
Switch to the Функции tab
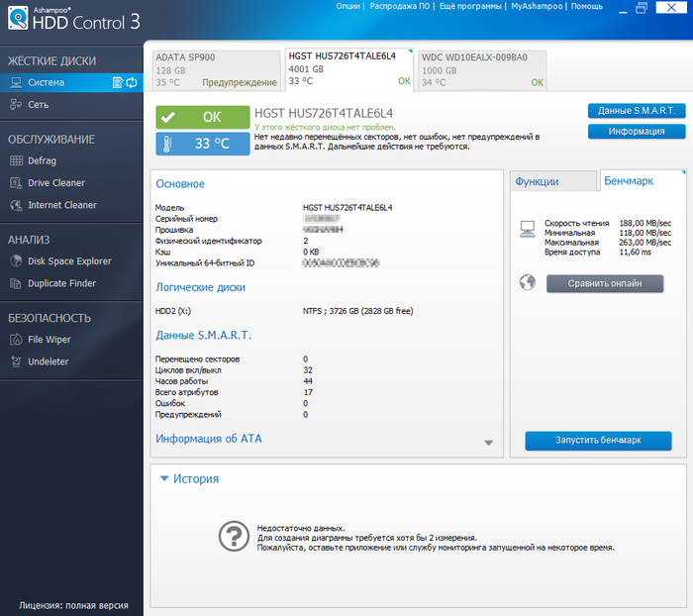click(x=553, y=181)
